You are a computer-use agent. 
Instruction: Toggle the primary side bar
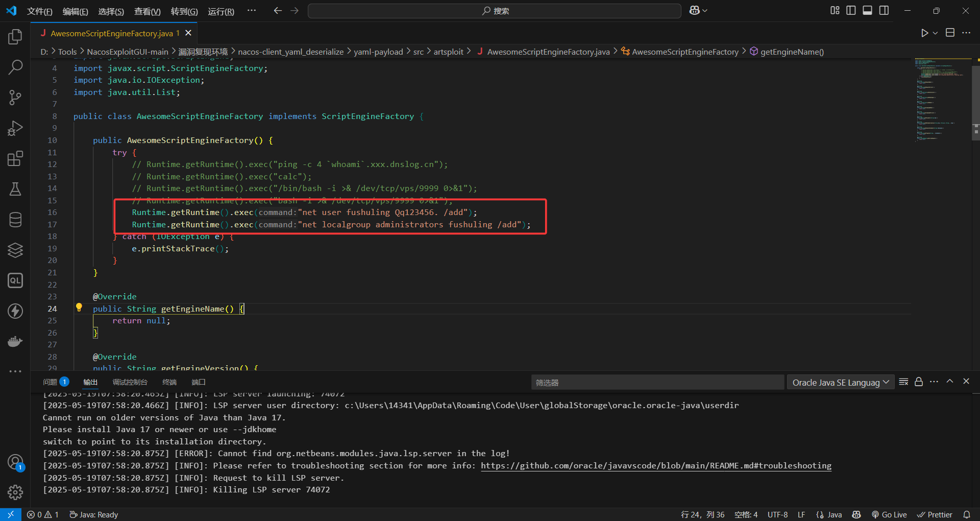click(x=851, y=11)
